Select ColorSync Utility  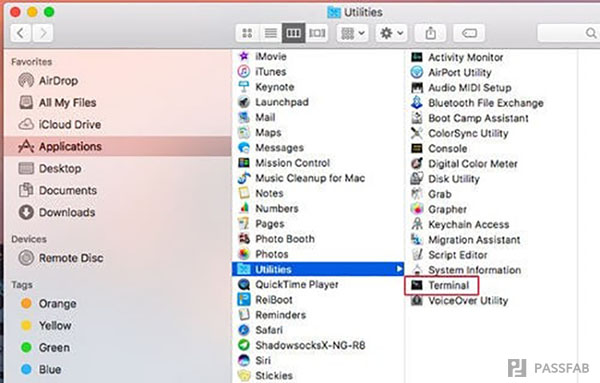[460, 133]
